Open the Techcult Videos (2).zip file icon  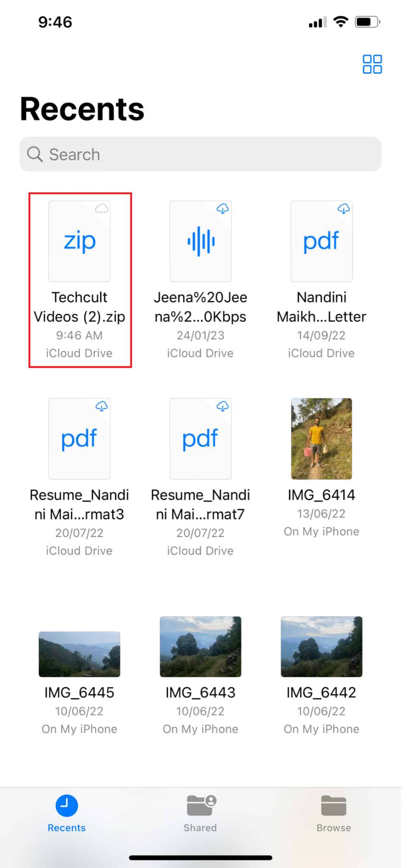pos(79,241)
